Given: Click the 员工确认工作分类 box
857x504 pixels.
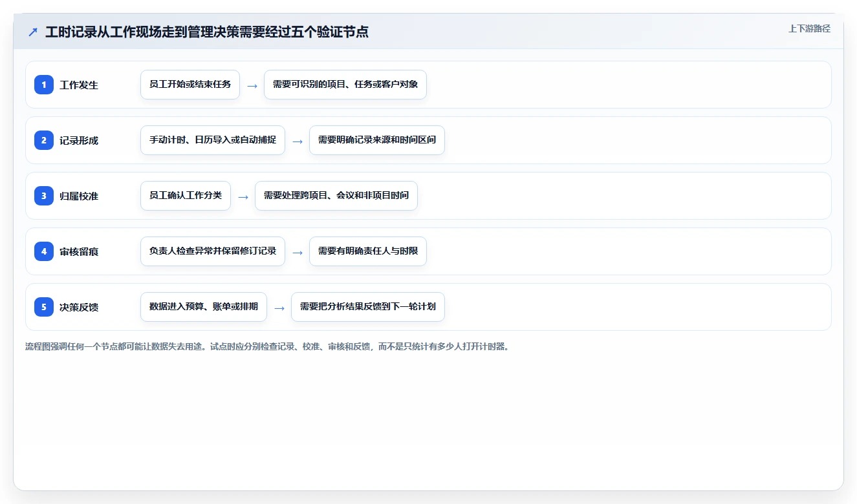Looking at the screenshot, I should pyautogui.click(x=186, y=196).
